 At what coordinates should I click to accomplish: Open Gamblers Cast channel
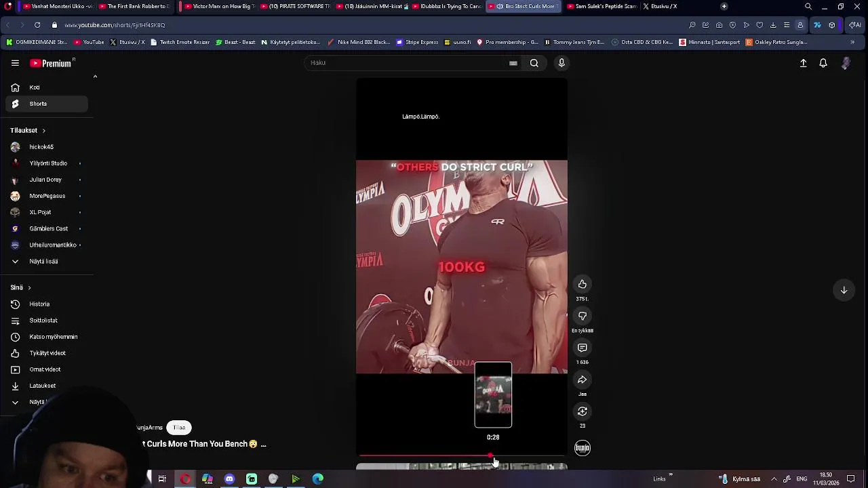coord(47,228)
